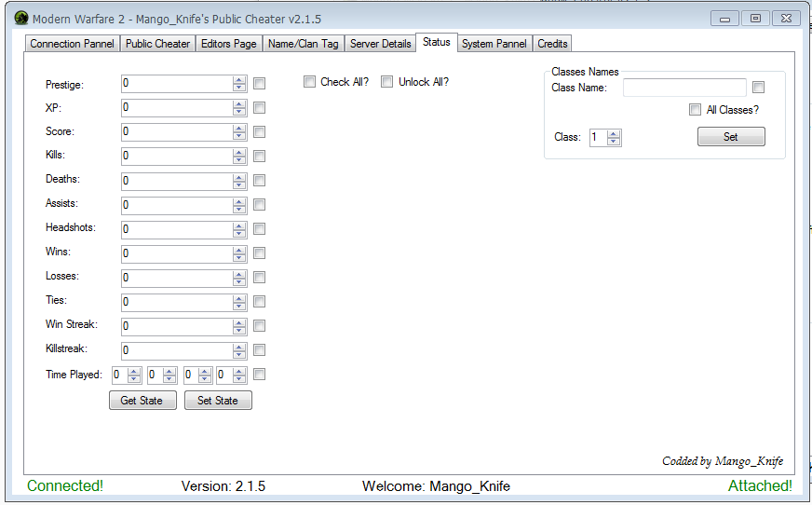Click the Ties value spinner arrows
Image resolution: width=812 pixels, height=505 pixels.
point(239,302)
